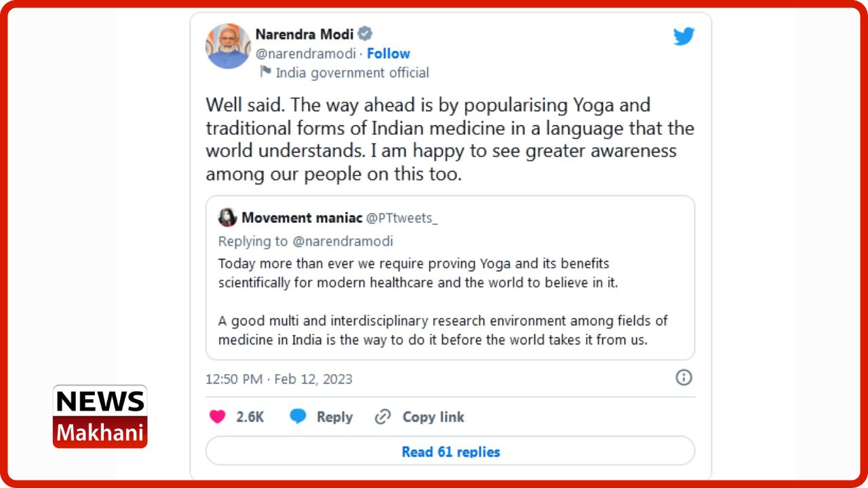The image size is (868, 488).
Task: Open the @PTtweets_ handle
Action: pos(402,218)
